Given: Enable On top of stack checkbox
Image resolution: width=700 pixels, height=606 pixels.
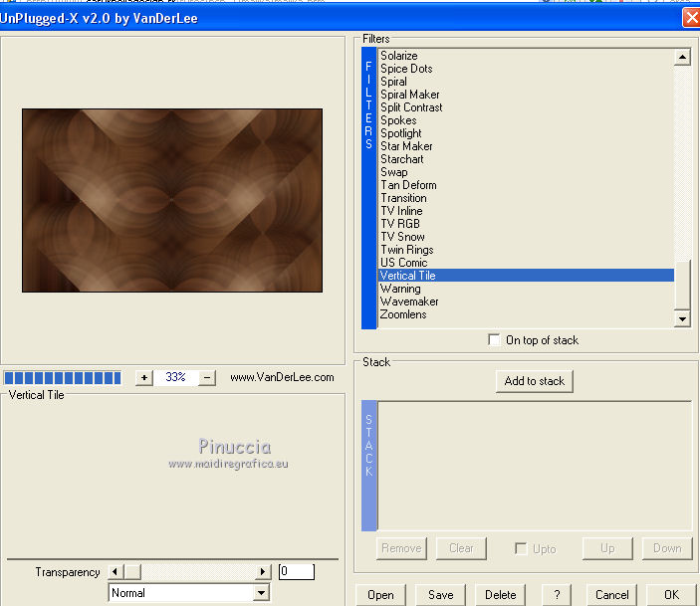Looking at the screenshot, I should [x=494, y=340].
